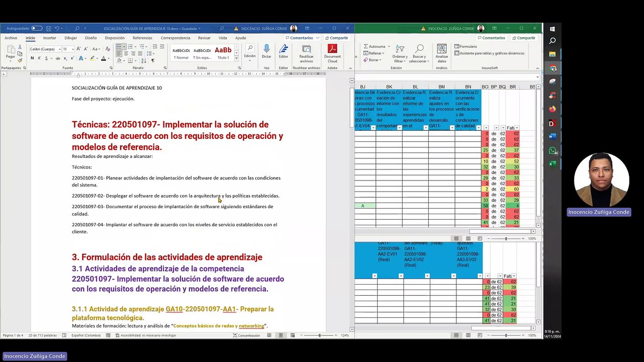Image resolution: width=644 pixels, height=362 pixels.
Task: Open the Pegar paste button
Action: pos(11,52)
